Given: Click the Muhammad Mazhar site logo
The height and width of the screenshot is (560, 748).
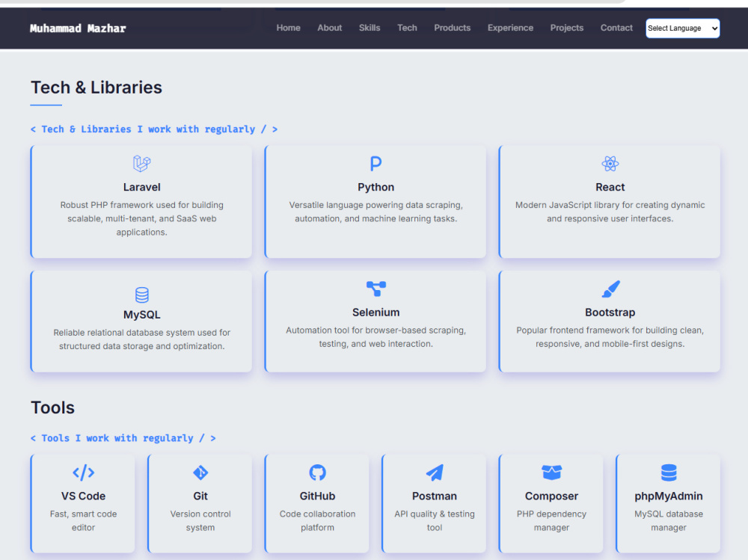Looking at the screenshot, I should pos(78,28).
